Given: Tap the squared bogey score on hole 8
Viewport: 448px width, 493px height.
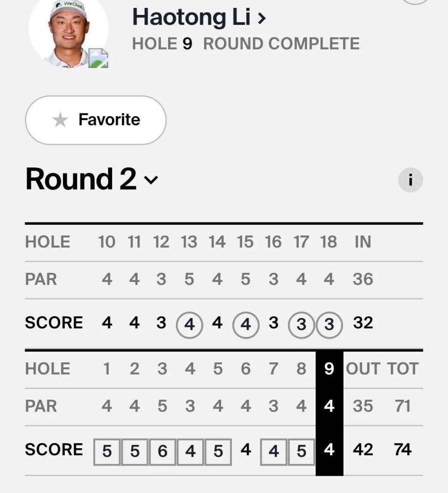Looking at the screenshot, I should tap(301, 451).
